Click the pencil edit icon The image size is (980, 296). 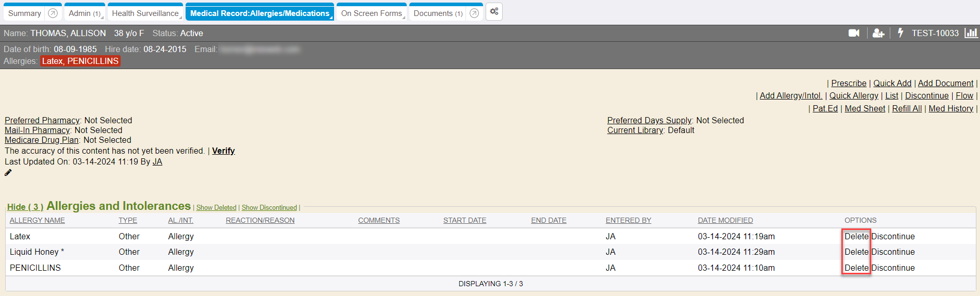(8, 173)
